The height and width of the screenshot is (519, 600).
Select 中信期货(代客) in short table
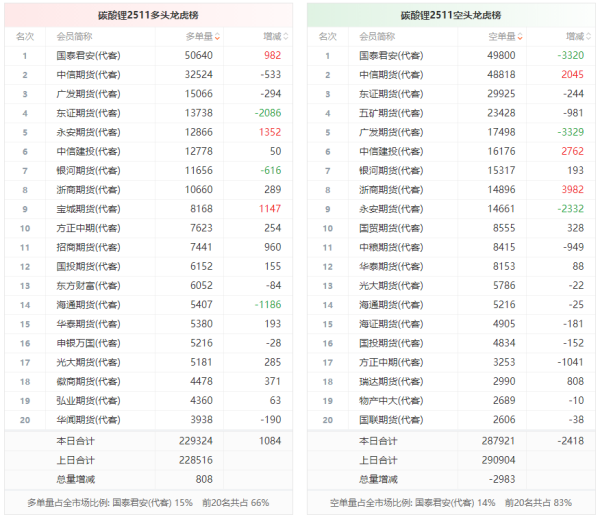click(391, 75)
